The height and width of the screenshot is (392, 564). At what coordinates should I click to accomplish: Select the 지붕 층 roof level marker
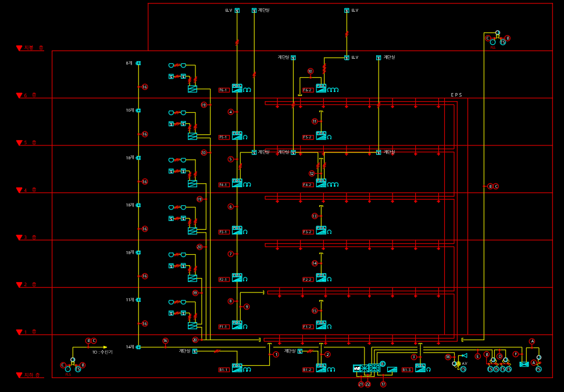tap(30, 48)
